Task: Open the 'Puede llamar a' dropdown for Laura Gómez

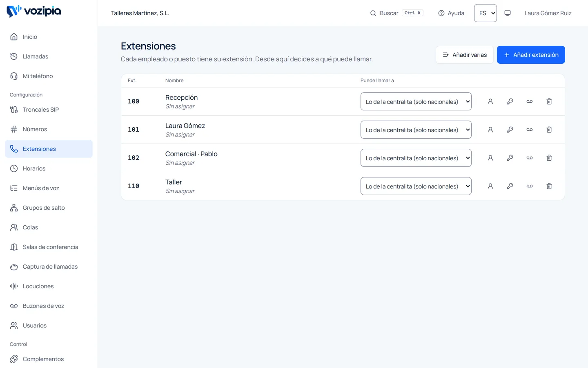Action: 416,130
